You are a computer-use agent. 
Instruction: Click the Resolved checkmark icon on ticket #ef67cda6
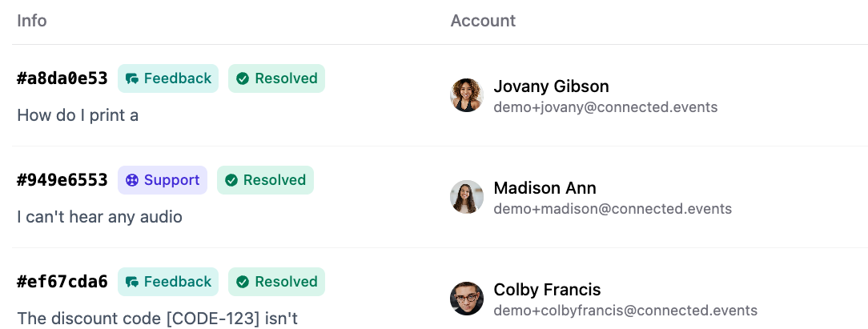(x=243, y=282)
